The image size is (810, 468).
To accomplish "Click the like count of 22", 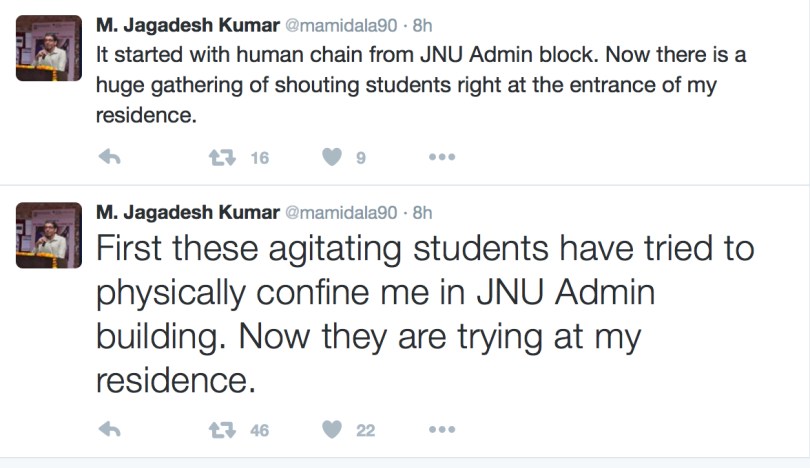I will point(365,430).
